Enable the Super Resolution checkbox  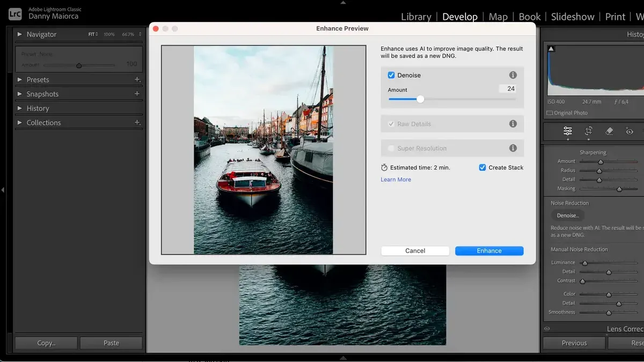click(391, 148)
